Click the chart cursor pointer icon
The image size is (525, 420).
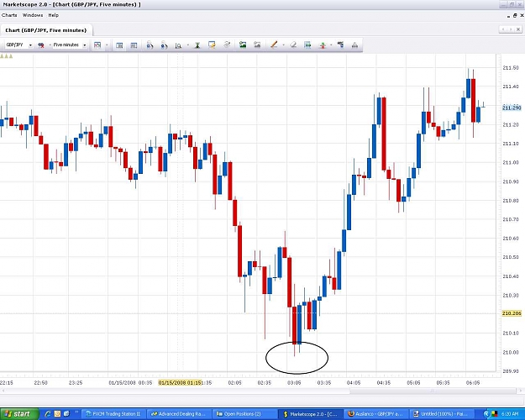212,45
